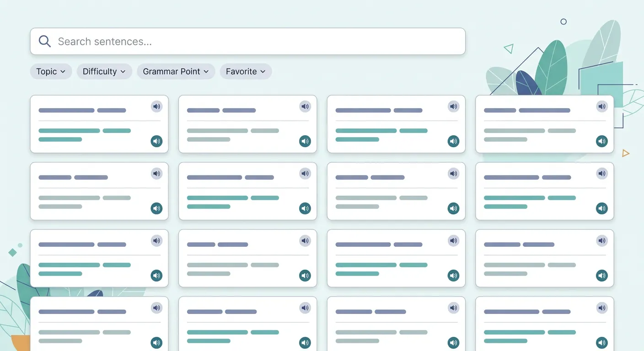Play dark speaker on second-row last card
Image resolution: width=644 pixels, height=351 pixels.
[x=602, y=208]
